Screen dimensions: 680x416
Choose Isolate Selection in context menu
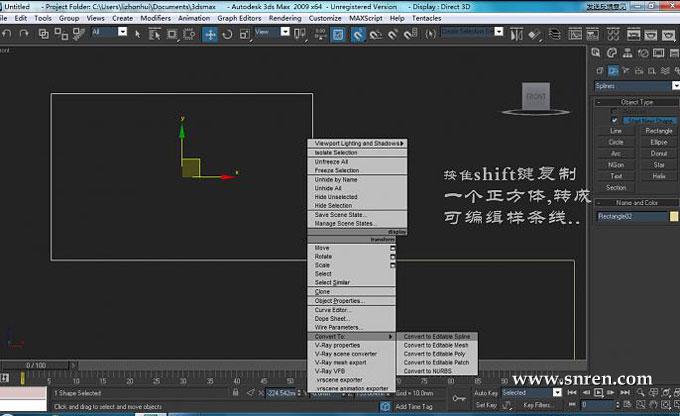tap(357, 153)
